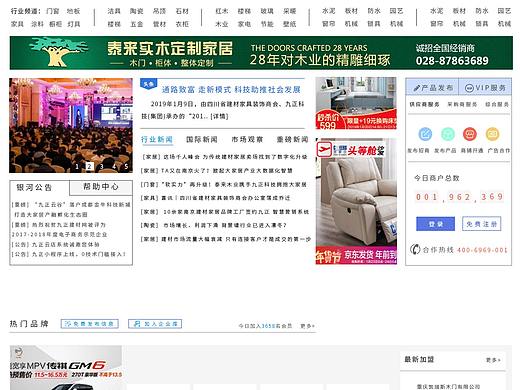Image resolution: width=520 pixels, height=390 pixels.
Task: Open the 红木 industry channel
Action: (222, 11)
